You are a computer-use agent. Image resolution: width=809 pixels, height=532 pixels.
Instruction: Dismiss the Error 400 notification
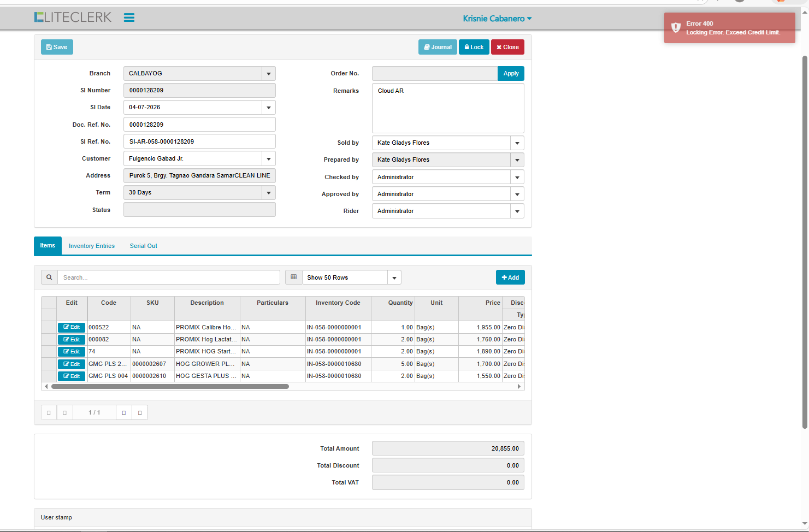pos(729,28)
